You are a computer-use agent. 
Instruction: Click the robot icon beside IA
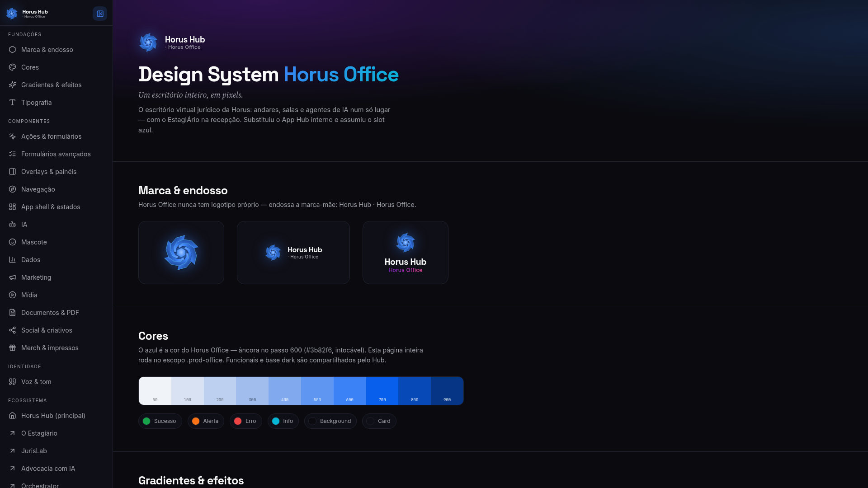pos(12,225)
